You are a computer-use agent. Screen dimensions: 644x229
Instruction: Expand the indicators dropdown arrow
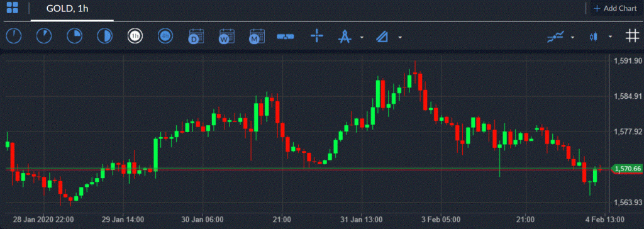point(572,37)
